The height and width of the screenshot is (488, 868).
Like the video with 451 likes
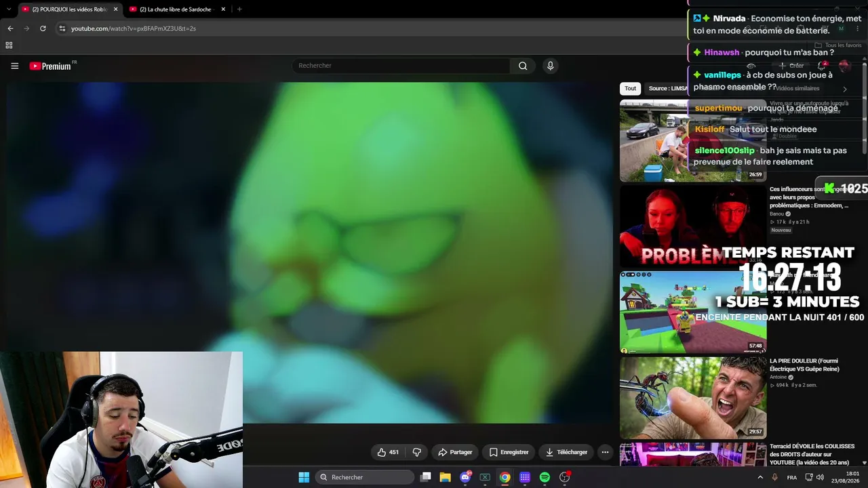pos(388,452)
